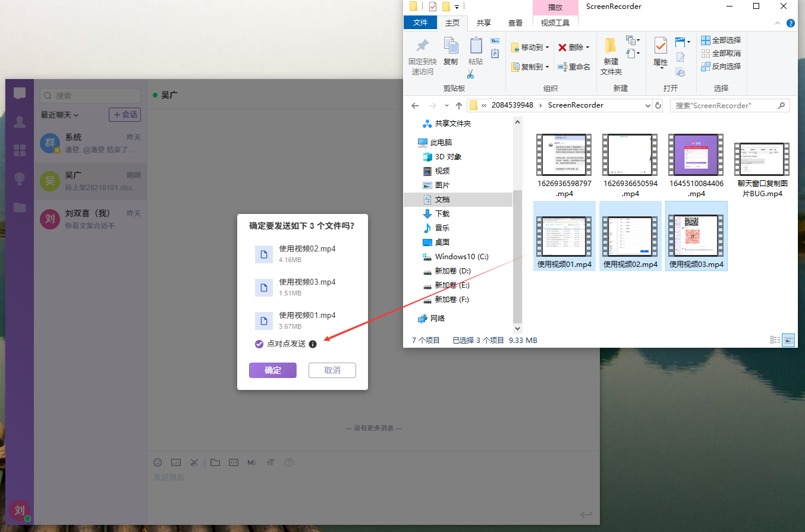This screenshot has width=805, height=532.
Task: Click the cut scissors icon in Explorer ribbon
Action: (x=470, y=74)
